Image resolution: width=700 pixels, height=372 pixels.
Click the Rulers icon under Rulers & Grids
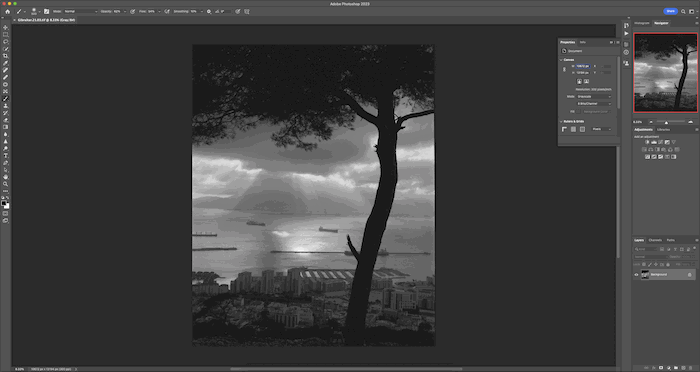(564, 129)
